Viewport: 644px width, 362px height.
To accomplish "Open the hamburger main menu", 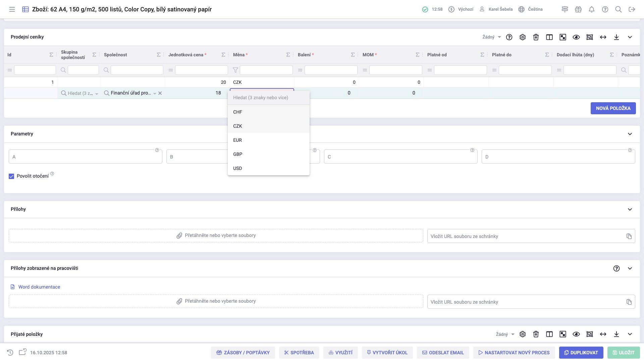I will (x=12, y=9).
